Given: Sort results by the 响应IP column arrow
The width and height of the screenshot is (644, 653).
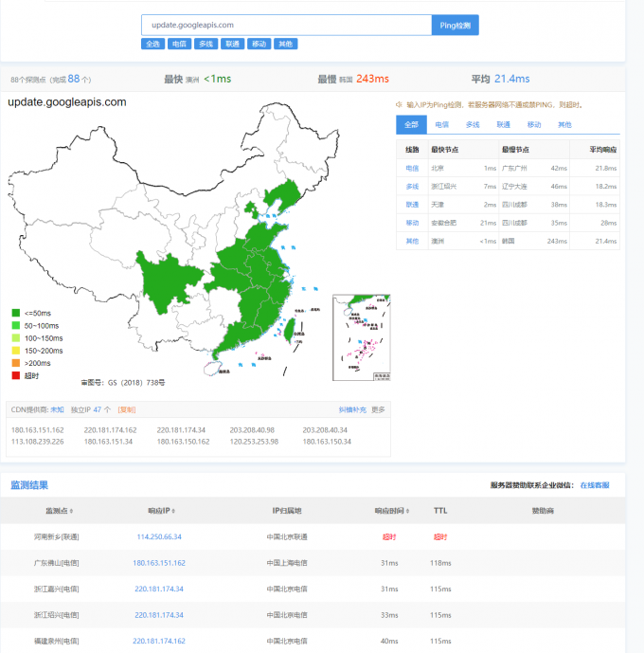Looking at the screenshot, I should click(x=173, y=511).
